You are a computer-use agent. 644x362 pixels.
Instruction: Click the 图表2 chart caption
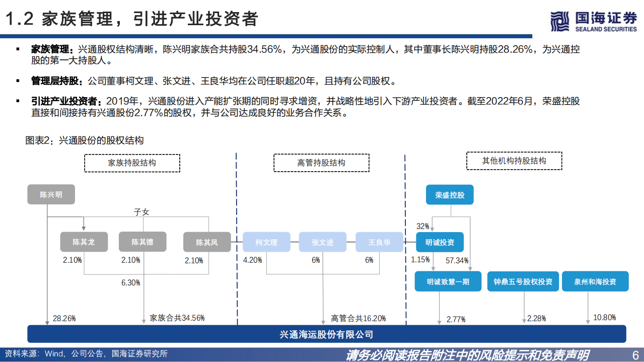pyautogui.click(x=85, y=141)
